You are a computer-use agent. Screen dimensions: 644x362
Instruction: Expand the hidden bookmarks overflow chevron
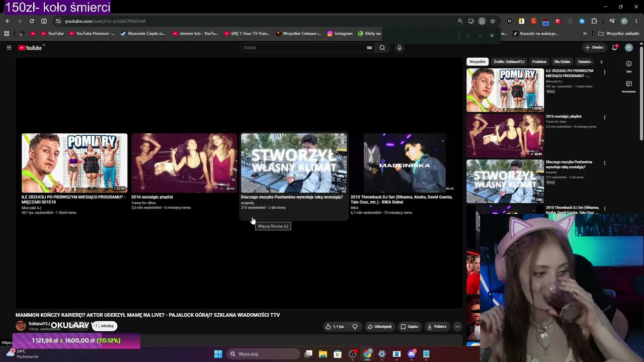[585, 34]
